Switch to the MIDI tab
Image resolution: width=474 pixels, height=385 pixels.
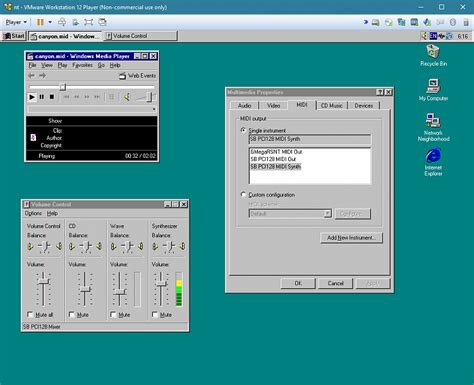(302, 105)
